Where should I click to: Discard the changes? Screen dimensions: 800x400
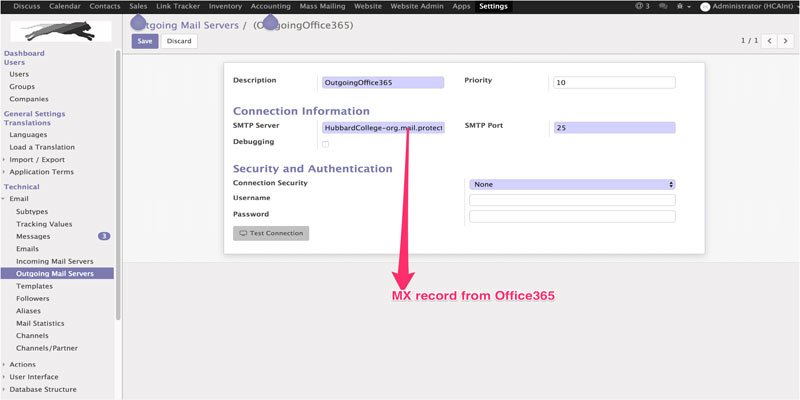coord(179,41)
